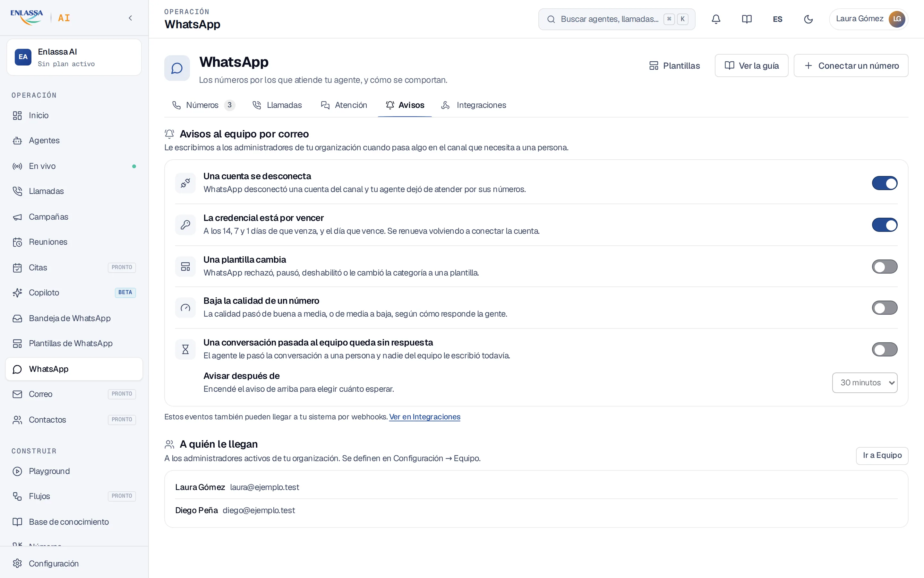Open Agentes from the sidebar
Screen dimensions: 924x578
(x=74, y=141)
